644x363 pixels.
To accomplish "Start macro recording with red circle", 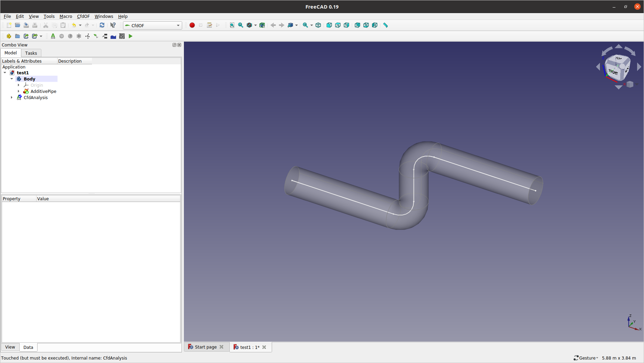I will point(192,25).
